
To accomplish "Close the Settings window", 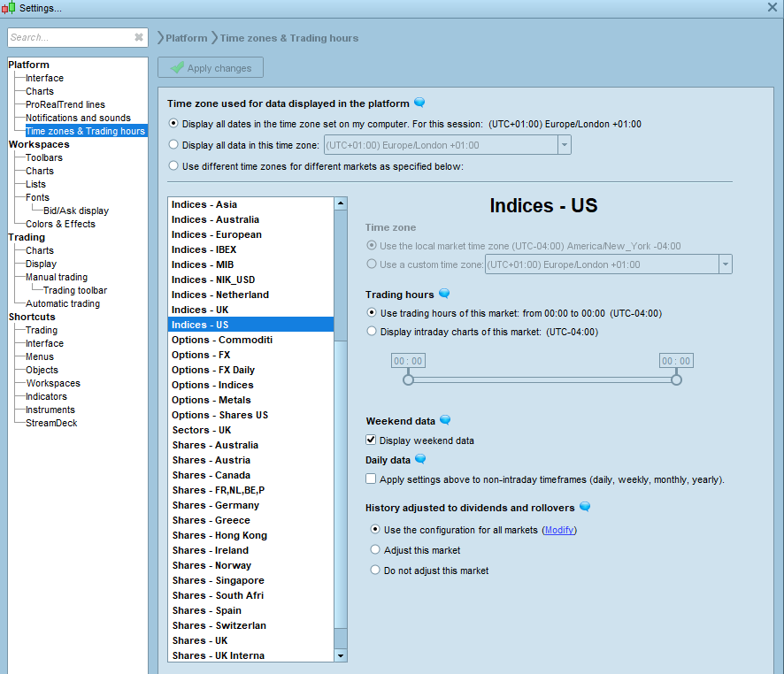I will 772,7.
